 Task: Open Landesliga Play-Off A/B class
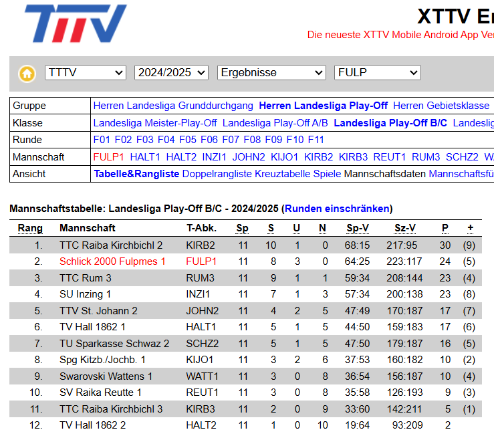click(x=275, y=123)
